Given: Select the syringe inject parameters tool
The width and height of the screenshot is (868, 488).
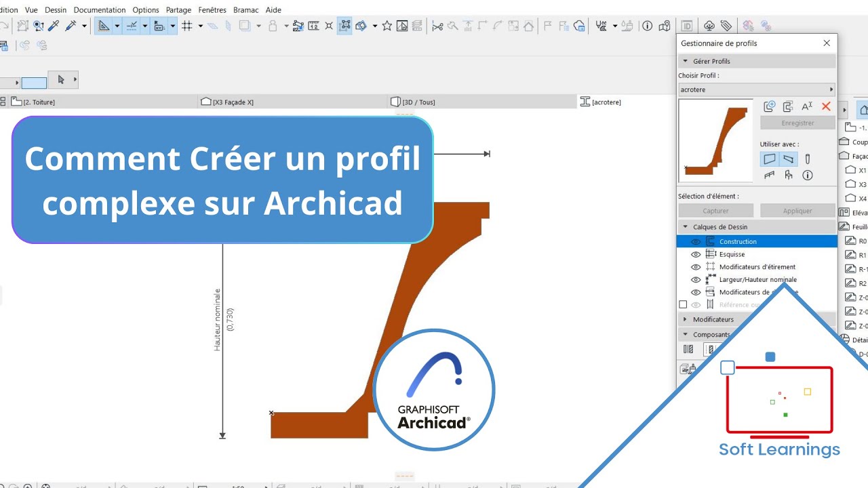Looking at the screenshot, I should point(71,26).
